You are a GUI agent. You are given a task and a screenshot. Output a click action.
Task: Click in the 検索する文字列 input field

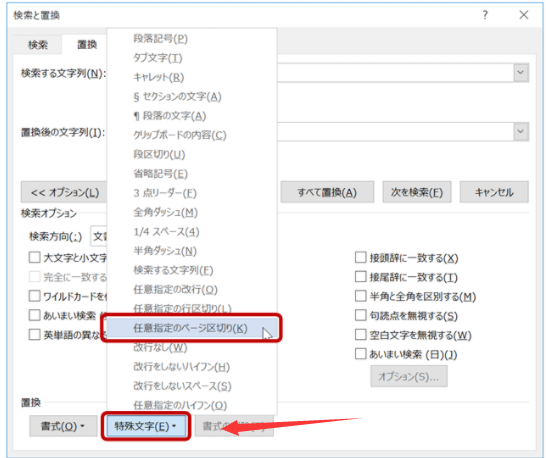tap(395, 72)
